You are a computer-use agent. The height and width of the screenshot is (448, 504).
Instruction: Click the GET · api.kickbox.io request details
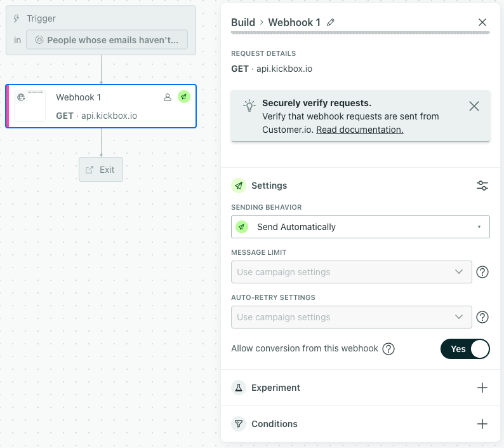272,69
